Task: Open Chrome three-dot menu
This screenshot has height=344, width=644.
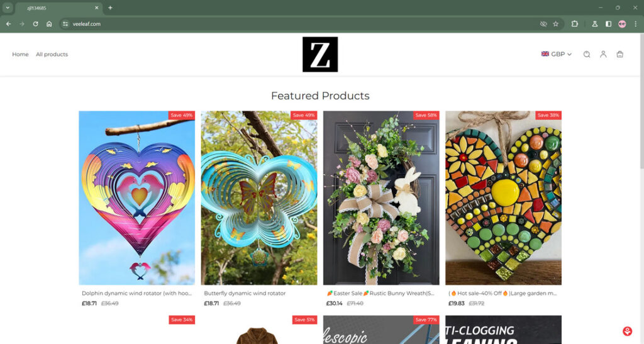Action: coord(635,24)
